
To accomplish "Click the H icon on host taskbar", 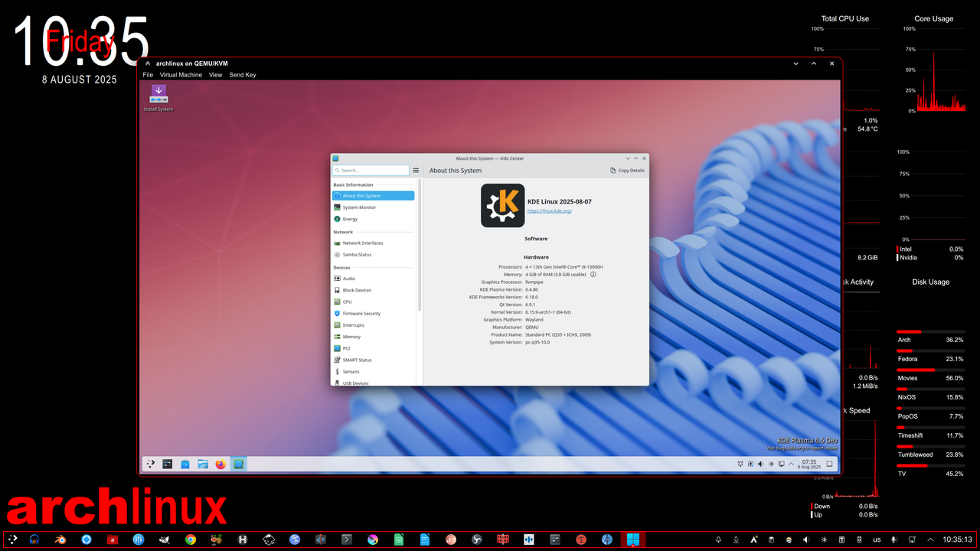I will 243,540.
